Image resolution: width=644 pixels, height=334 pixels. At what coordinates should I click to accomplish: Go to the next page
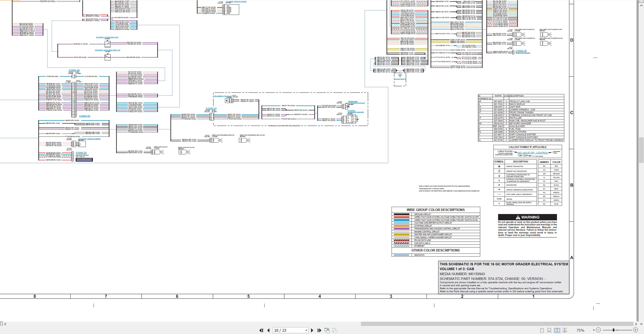[312, 330]
